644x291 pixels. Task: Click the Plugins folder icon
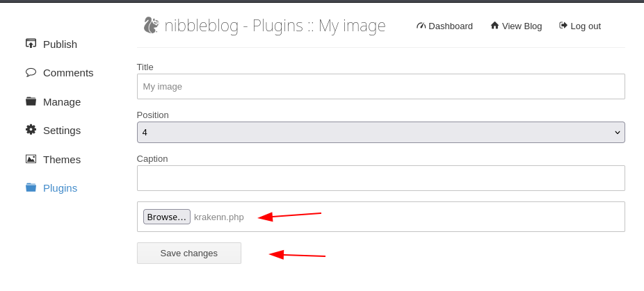coord(31,188)
